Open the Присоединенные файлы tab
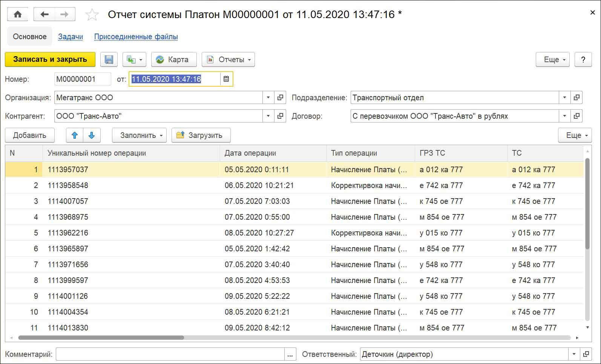The height and width of the screenshot is (364, 601). 136,37
